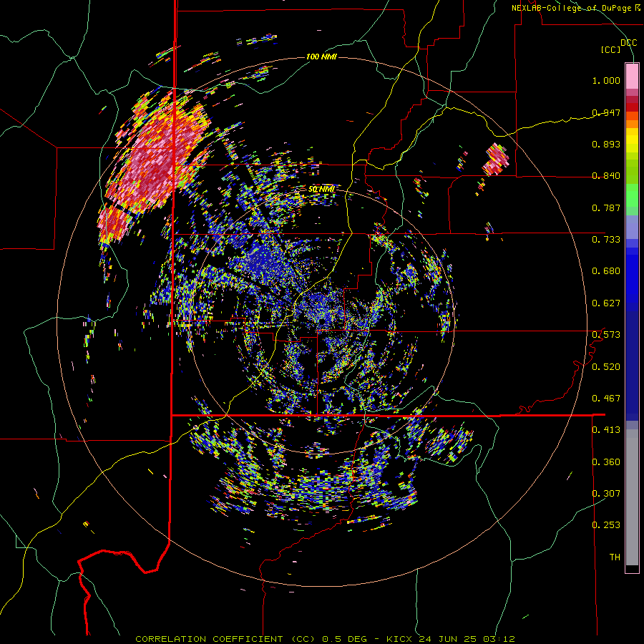Pick the bright green segment of the color bar
Viewport: 644px width, 644px height.
coord(632,195)
